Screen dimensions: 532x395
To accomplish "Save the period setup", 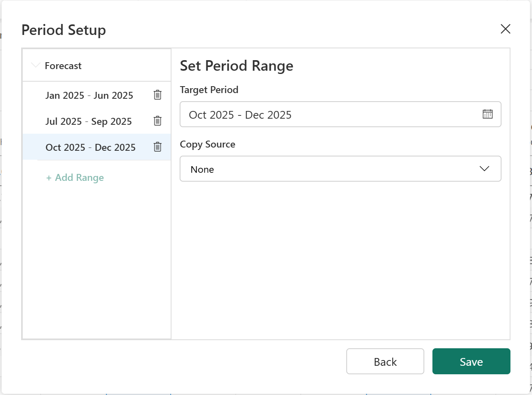I will click(x=471, y=361).
